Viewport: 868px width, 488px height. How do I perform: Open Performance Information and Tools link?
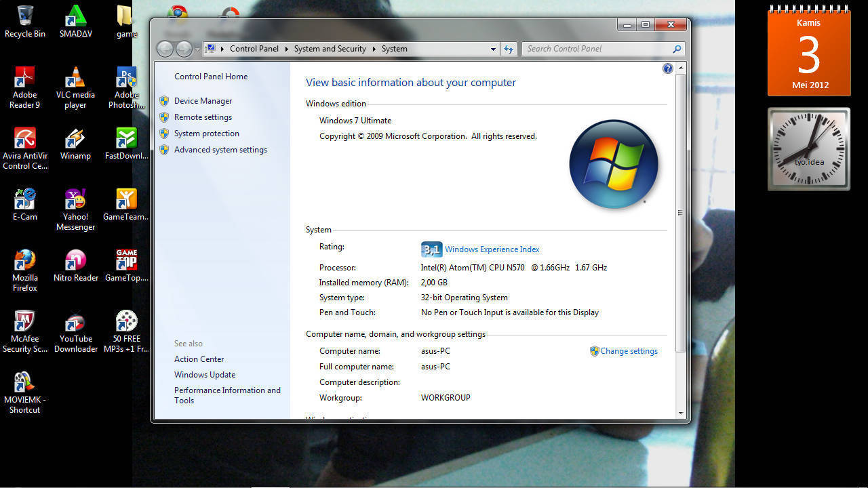click(x=227, y=395)
